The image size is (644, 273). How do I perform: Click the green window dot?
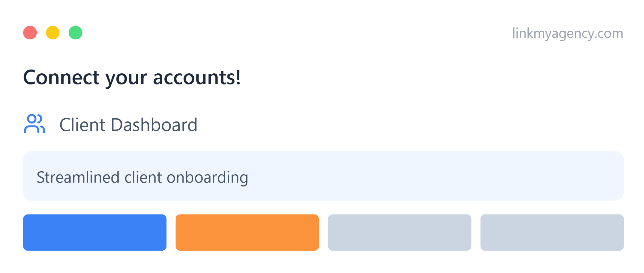[x=76, y=33]
